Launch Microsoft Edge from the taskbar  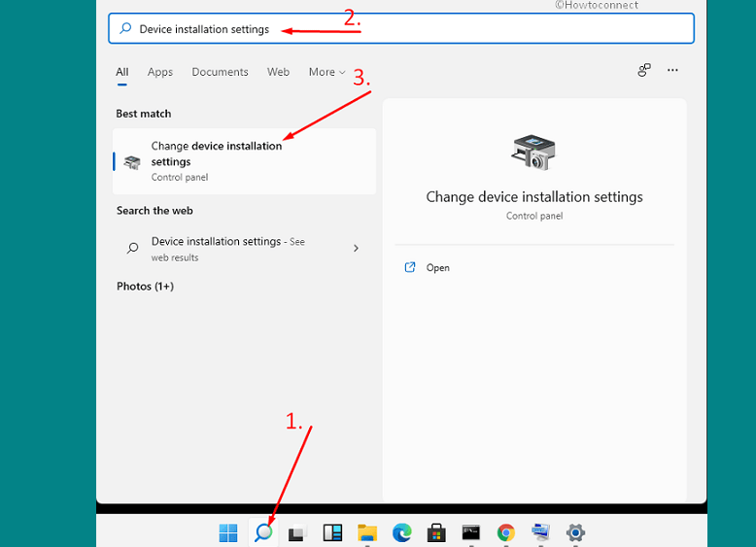(402, 532)
